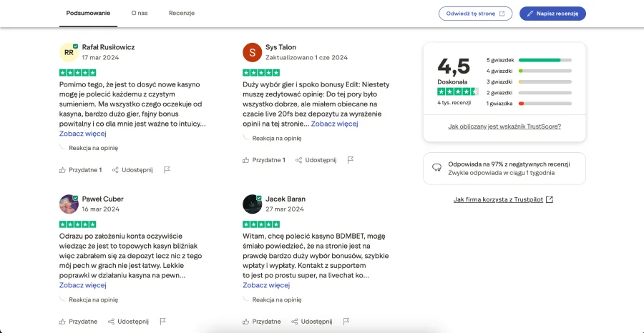
Task: Expand Rafał Rusiłowicz's review with Zobacz więcej
Action: [x=83, y=134]
